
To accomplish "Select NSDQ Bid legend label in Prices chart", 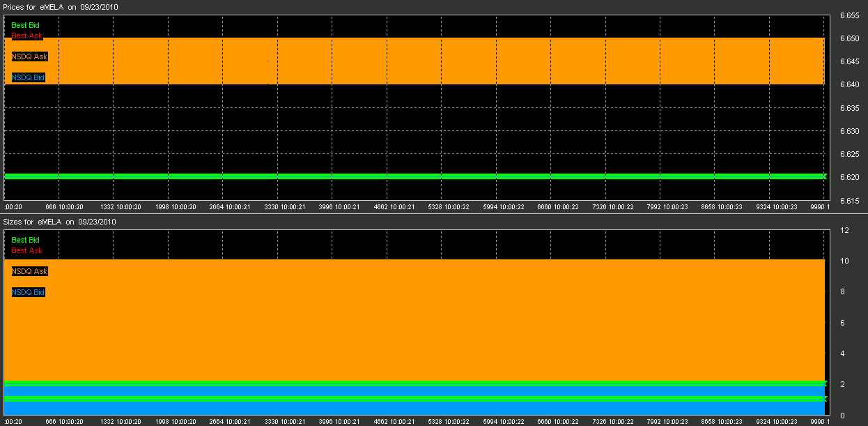I will [x=29, y=77].
